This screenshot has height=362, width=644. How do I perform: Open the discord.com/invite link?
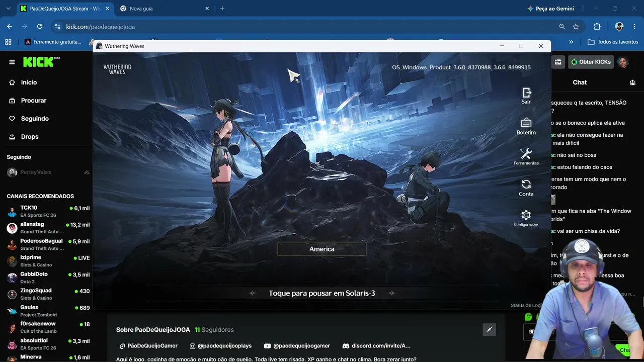(x=376, y=346)
